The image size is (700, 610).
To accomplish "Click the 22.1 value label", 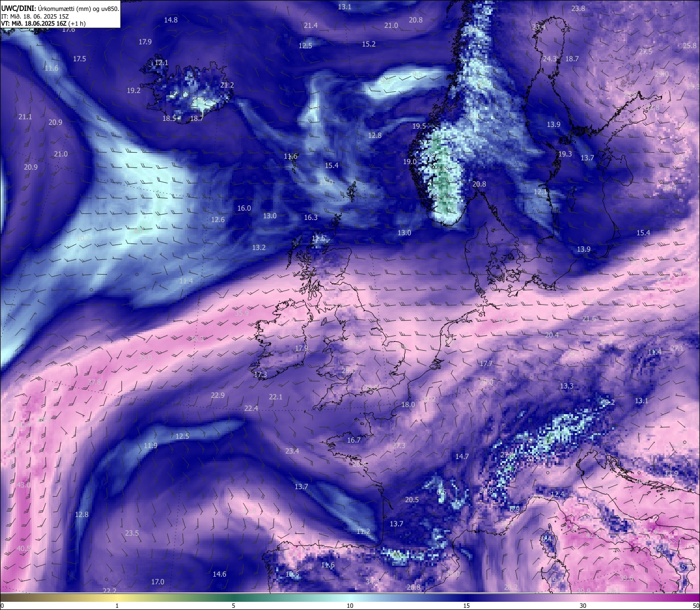I will [276, 397].
